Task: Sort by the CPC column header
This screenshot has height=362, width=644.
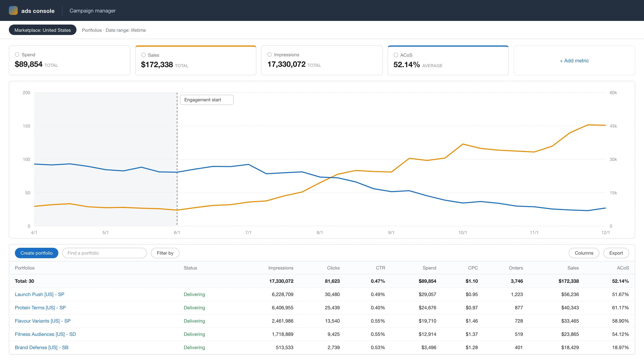Action: (473, 268)
